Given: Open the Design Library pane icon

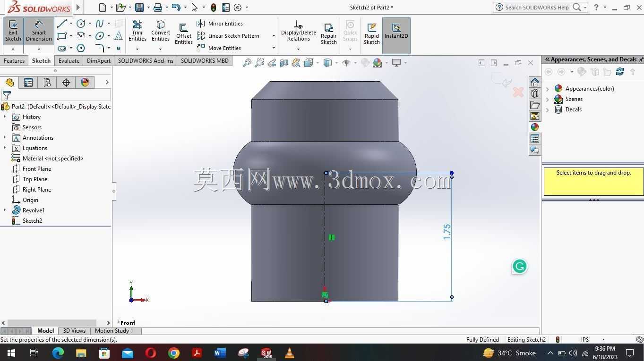Looking at the screenshot, I should point(534,93).
